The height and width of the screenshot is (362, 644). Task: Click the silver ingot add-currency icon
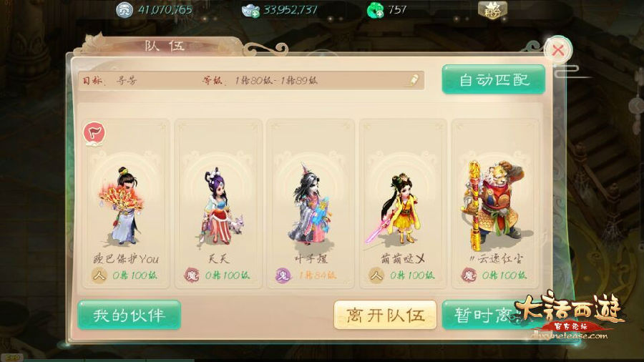[250, 10]
